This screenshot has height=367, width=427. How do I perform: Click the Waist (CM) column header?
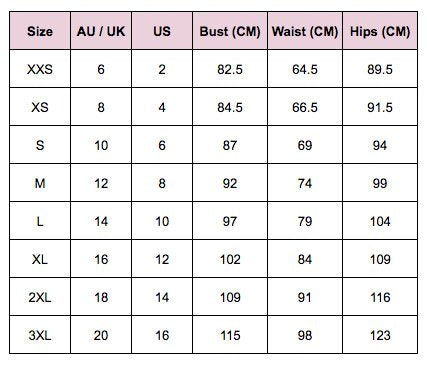305,31
